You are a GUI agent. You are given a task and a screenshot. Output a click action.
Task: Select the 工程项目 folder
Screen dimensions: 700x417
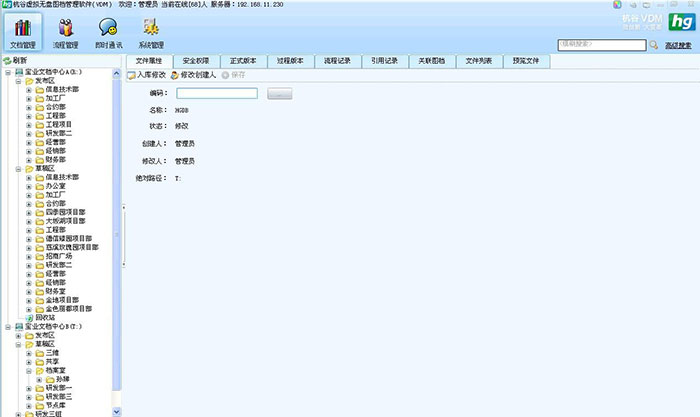click(58, 125)
